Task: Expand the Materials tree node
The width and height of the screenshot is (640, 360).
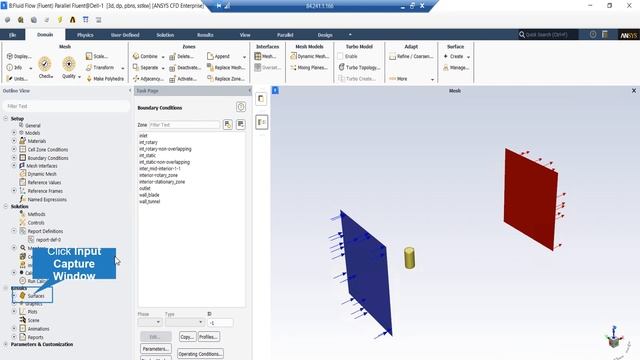Action: 14,141
